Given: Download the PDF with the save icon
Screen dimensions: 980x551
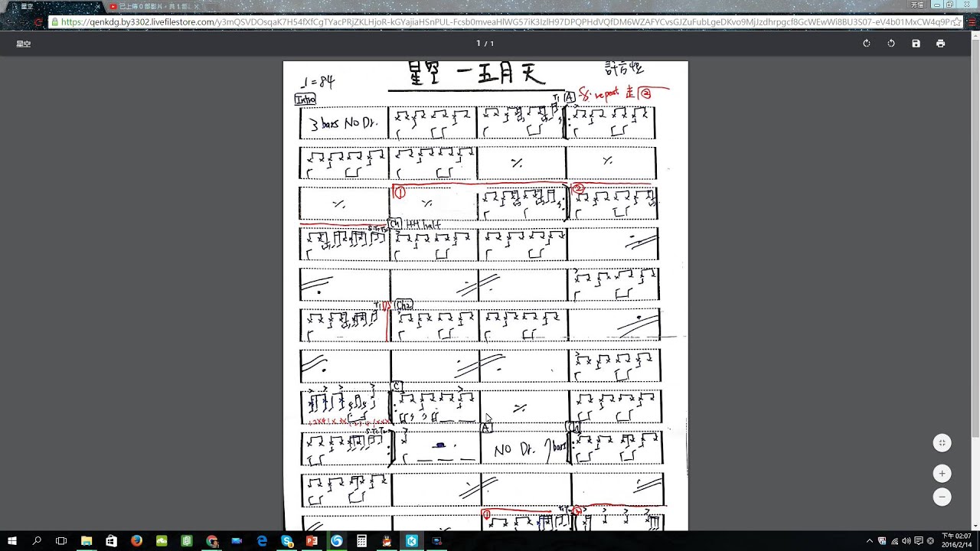Looking at the screenshot, I should point(916,44).
